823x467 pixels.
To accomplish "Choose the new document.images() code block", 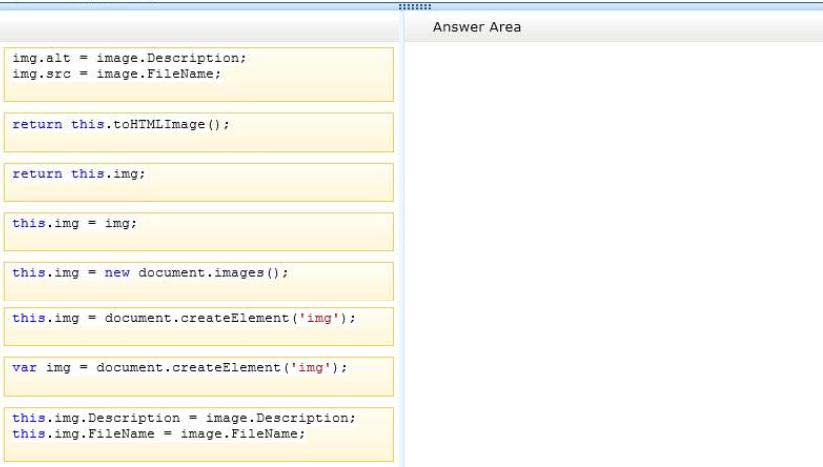I will point(198,281).
